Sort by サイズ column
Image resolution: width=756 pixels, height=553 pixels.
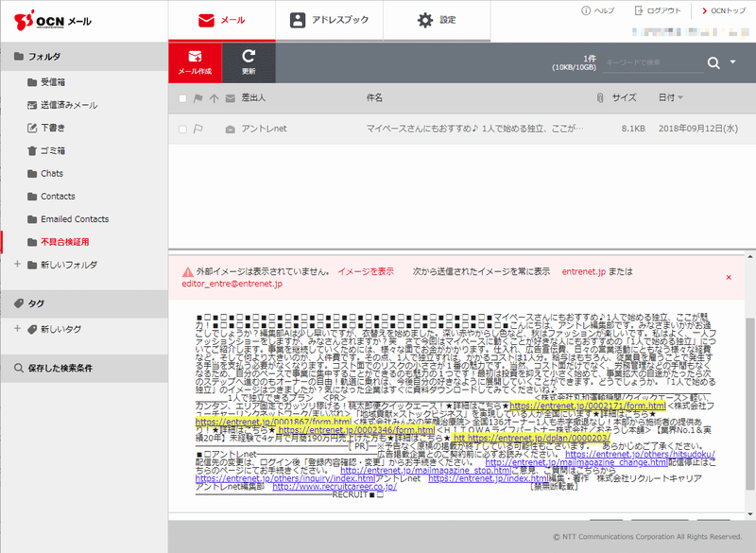pos(625,98)
